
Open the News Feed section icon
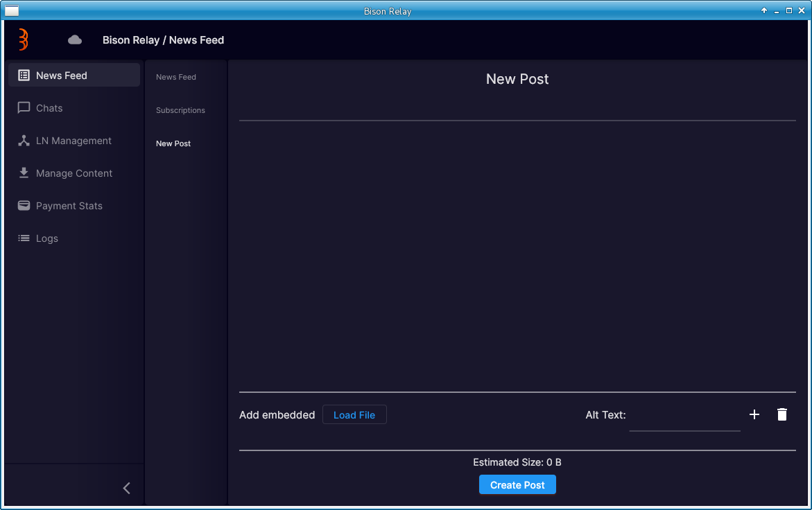pos(24,75)
